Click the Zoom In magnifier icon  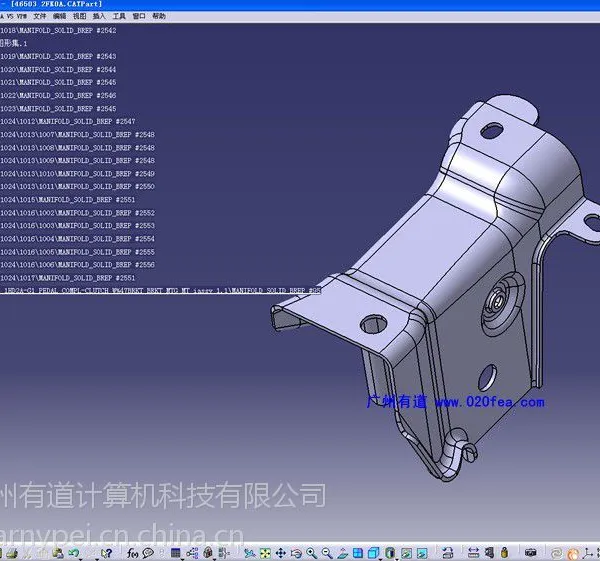311,553
